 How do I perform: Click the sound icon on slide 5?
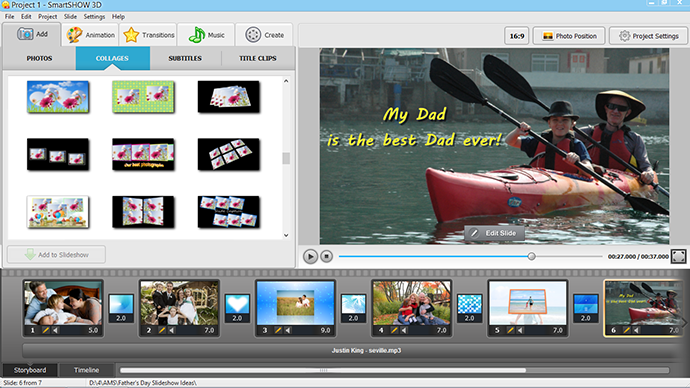(x=521, y=330)
